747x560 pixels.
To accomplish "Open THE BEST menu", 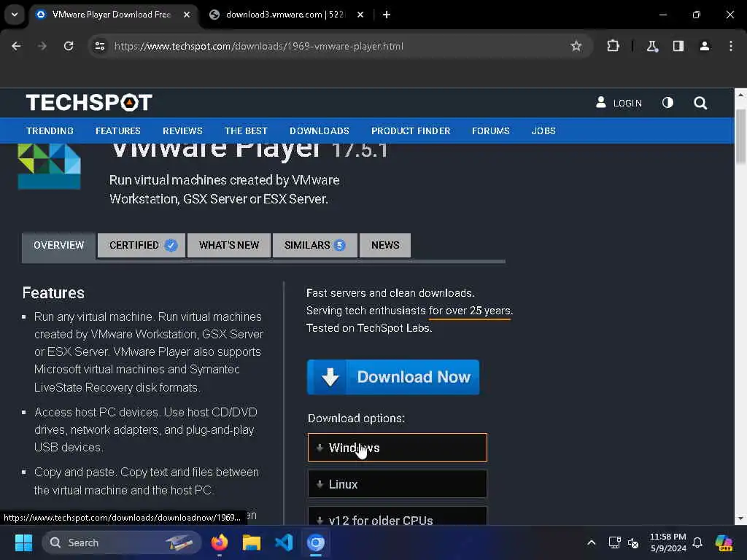I will tap(246, 131).
